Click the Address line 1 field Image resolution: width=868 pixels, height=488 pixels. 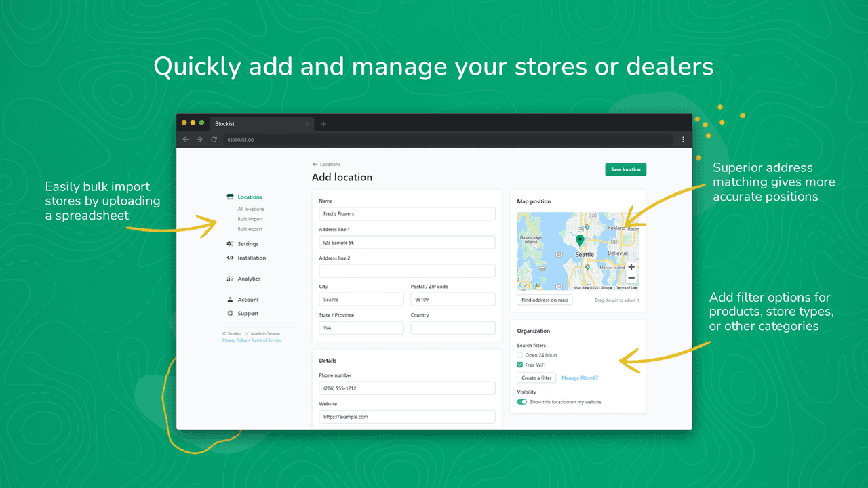[x=407, y=242]
